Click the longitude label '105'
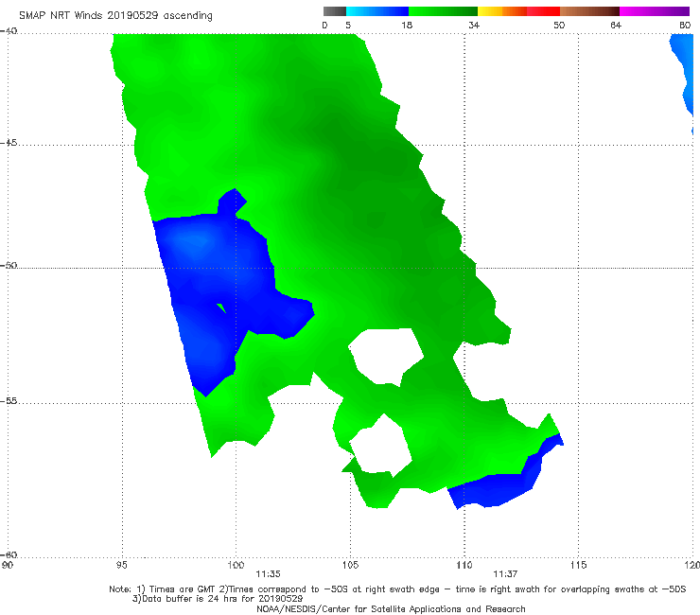The height and width of the screenshot is (615, 700). [350, 565]
